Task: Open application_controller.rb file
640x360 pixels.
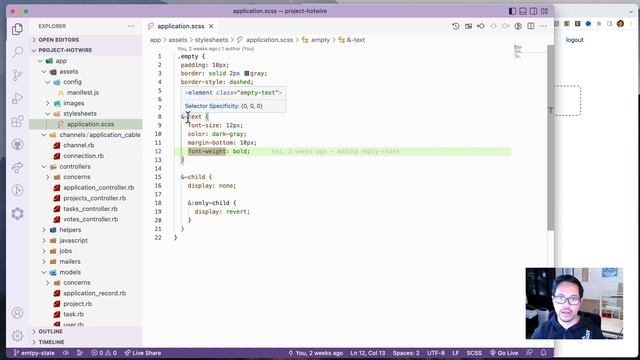Action: [98, 188]
